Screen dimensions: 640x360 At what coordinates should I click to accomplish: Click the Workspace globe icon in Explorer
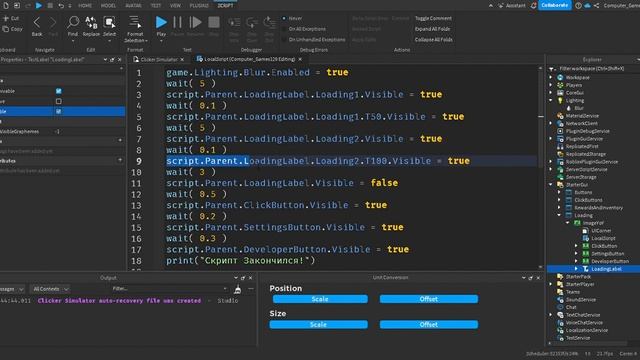point(560,77)
